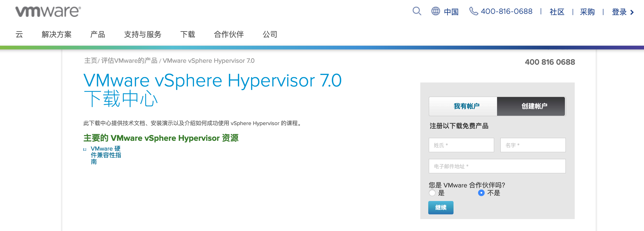644x231 pixels.
Task: Focus the 姓氏 input field
Action: (461, 145)
